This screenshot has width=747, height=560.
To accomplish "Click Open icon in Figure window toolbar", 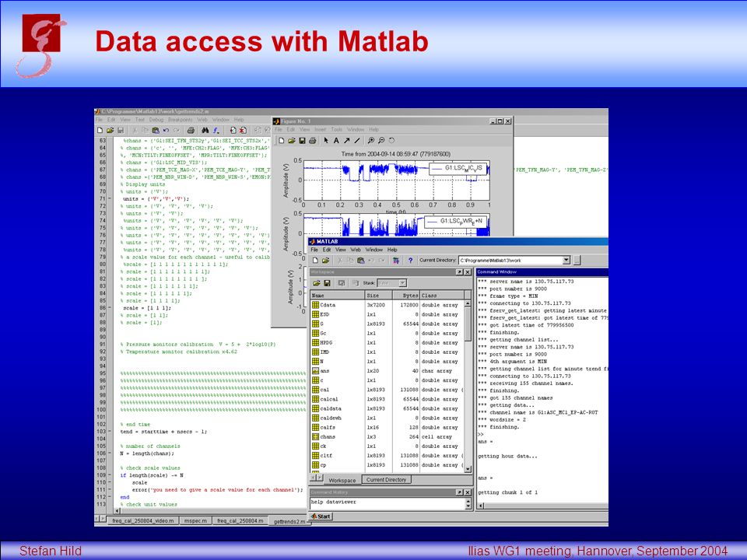I will [x=292, y=141].
